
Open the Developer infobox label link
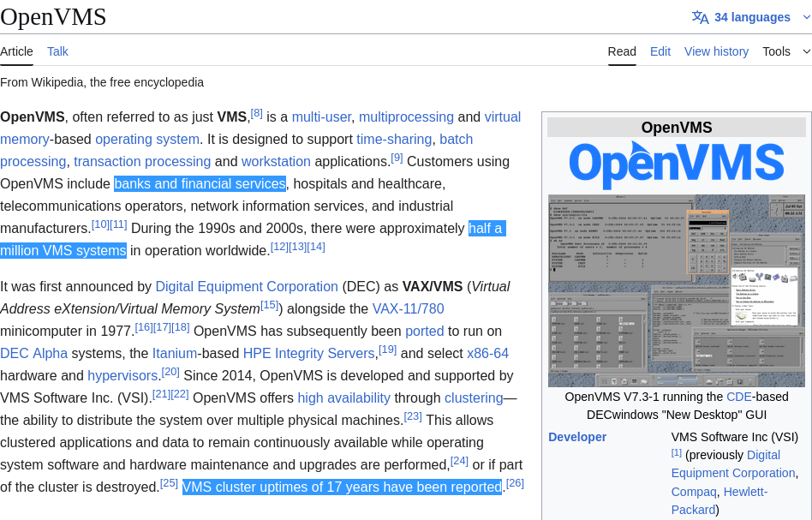[577, 437]
